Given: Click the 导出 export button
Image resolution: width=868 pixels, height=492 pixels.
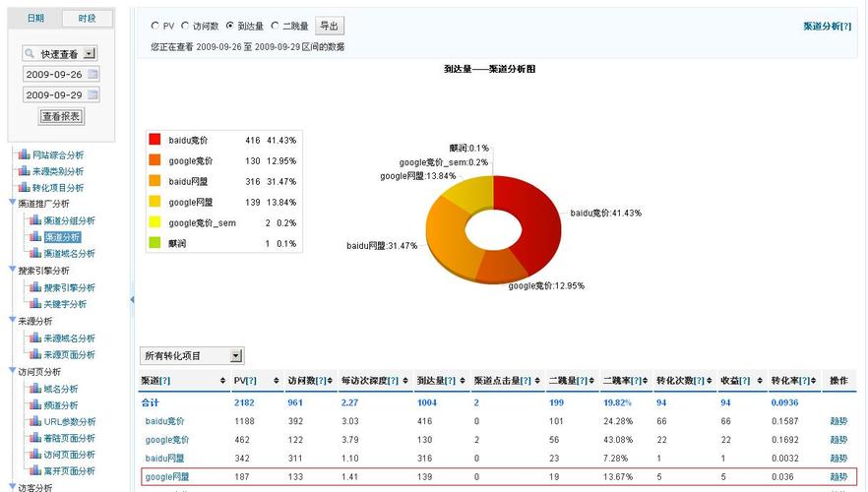Looking at the screenshot, I should [x=330, y=26].
